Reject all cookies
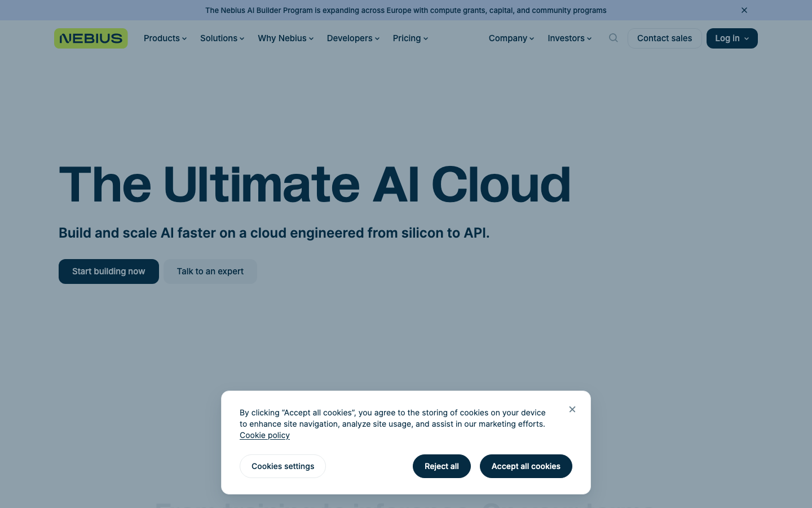The height and width of the screenshot is (508, 812). 442,466
